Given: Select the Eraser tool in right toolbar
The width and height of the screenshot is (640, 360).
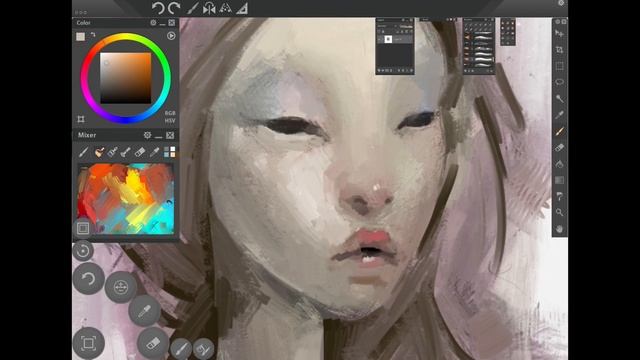Looking at the screenshot, I should 560,148.
